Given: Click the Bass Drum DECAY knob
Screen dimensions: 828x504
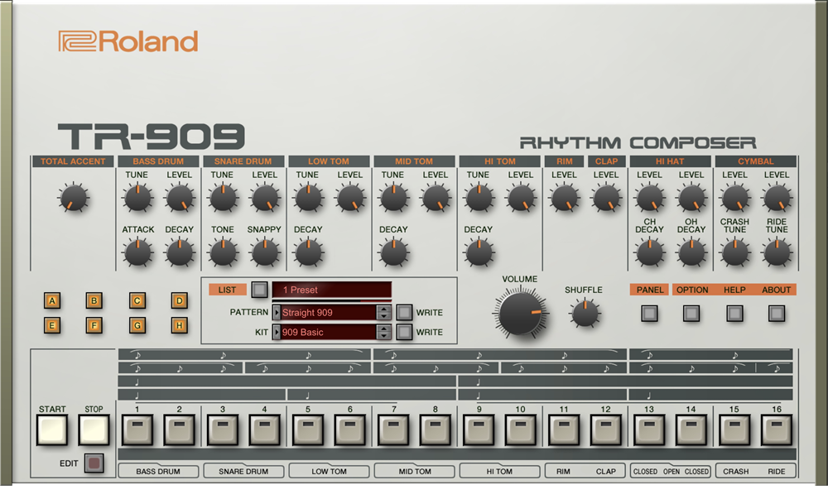Looking at the screenshot, I should (x=180, y=252).
